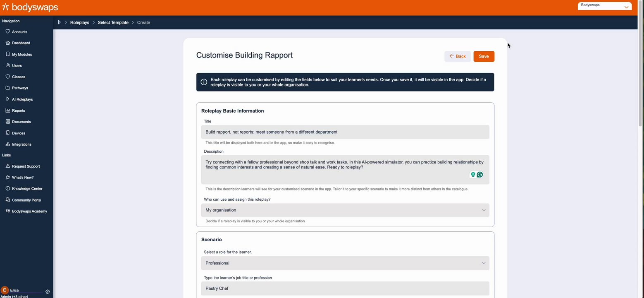644x298 pixels.
Task: Open Community Portal link
Action: (x=26, y=200)
